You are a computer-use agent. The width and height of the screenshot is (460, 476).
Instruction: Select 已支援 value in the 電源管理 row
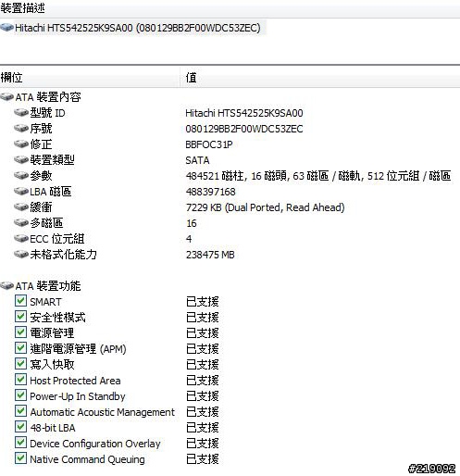203,333
